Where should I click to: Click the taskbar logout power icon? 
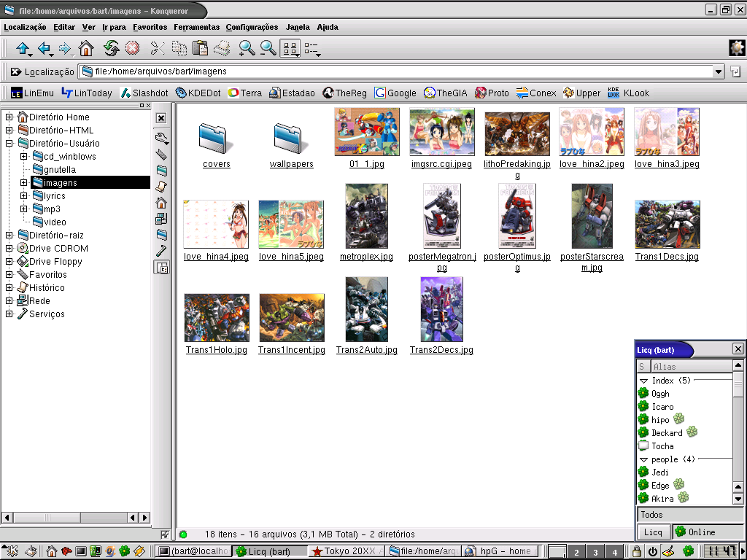[x=653, y=551]
